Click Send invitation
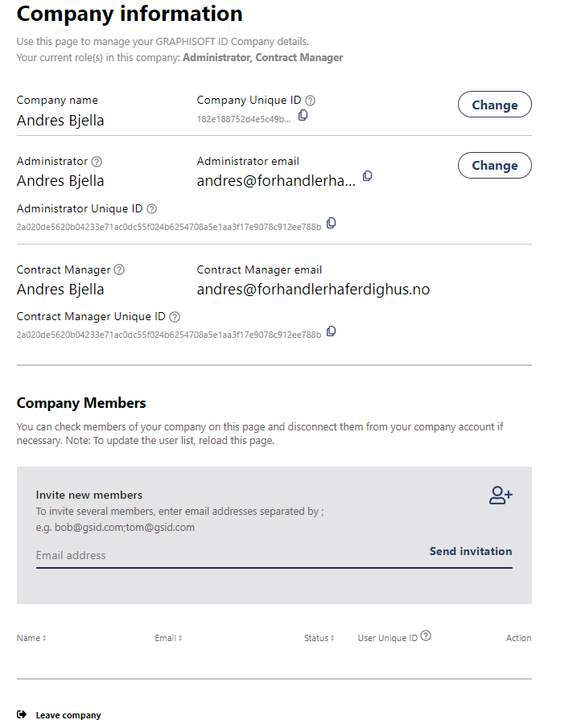 (471, 551)
